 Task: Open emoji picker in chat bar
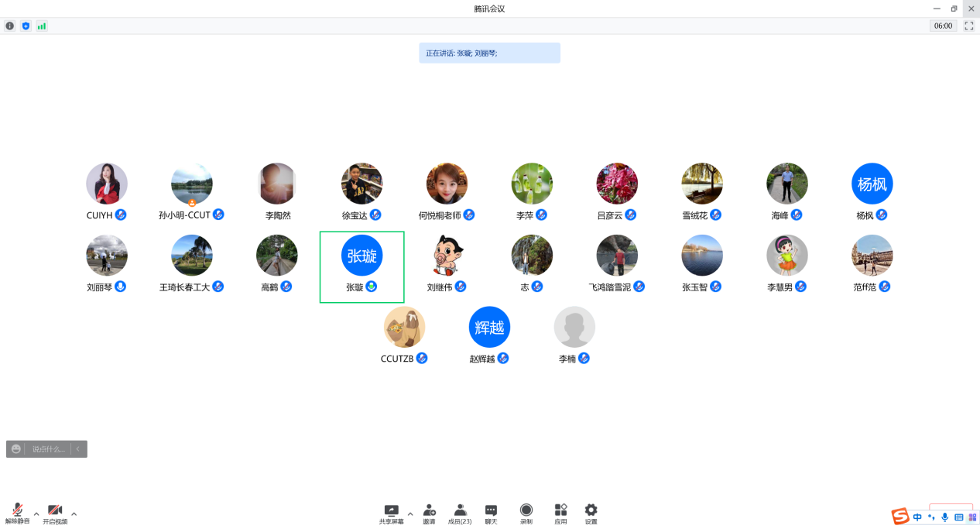16,449
